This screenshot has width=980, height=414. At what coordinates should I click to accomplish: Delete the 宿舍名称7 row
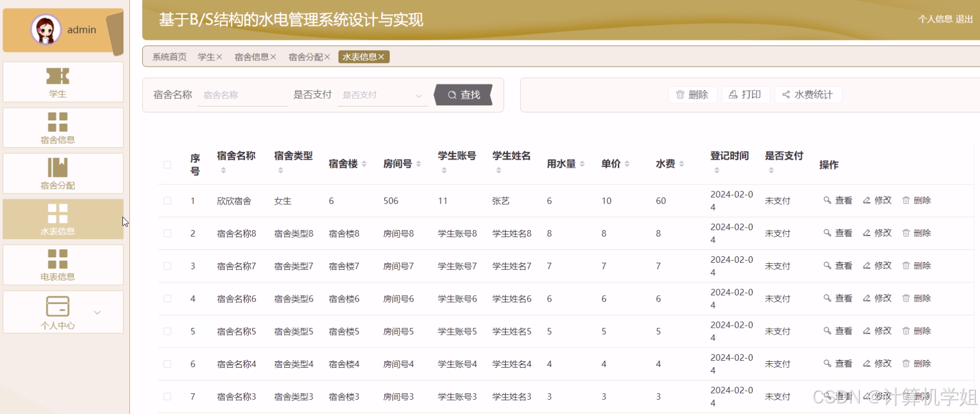click(917, 265)
